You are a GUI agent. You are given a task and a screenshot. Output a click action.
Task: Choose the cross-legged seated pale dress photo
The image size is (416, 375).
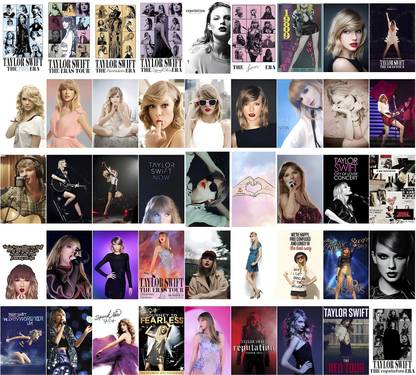[115, 113]
